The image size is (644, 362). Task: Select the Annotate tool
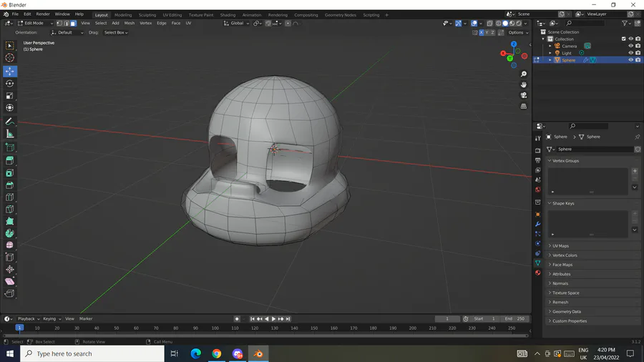(x=10, y=121)
